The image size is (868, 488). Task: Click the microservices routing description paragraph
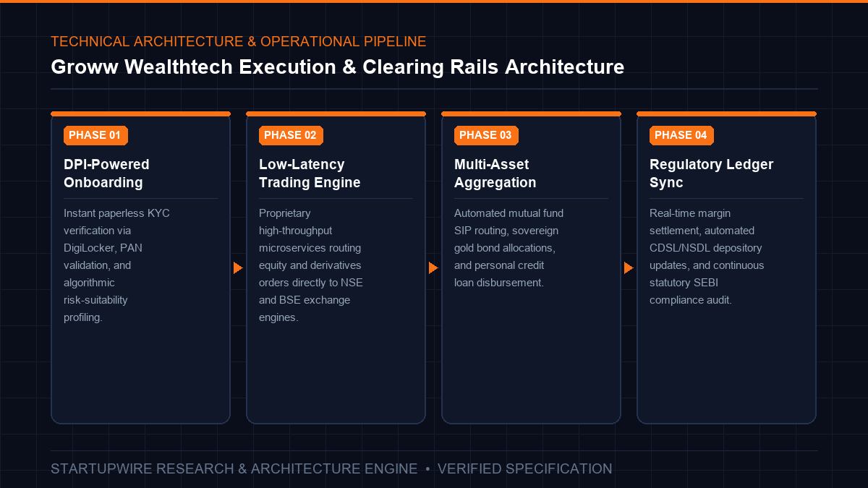(311, 265)
